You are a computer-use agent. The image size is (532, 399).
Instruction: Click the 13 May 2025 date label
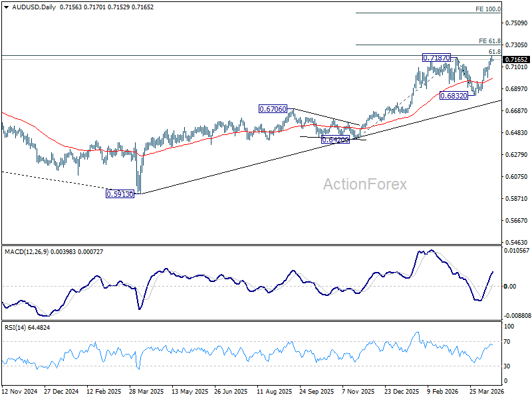[190, 392]
